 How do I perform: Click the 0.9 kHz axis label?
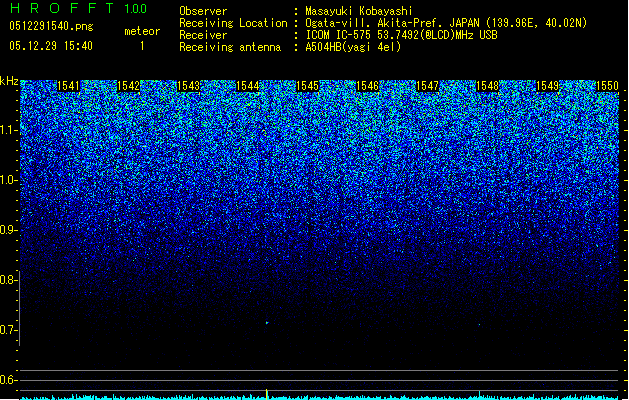click(x=8, y=230)
